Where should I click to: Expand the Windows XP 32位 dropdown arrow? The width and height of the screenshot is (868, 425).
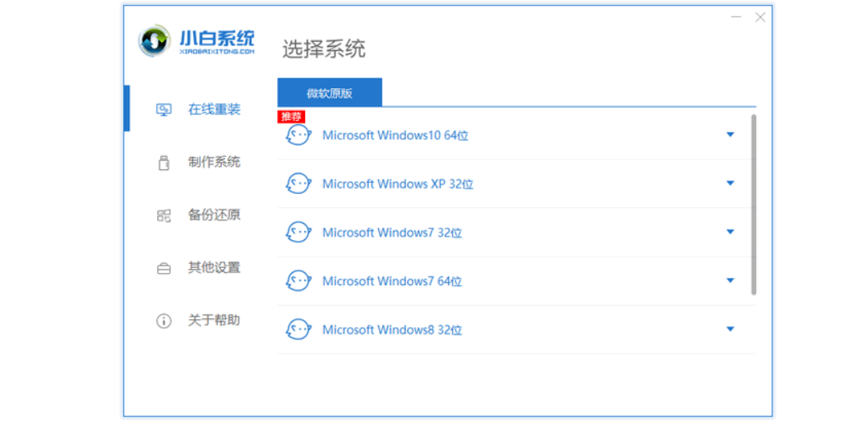pyautogui.click(x=730, y=183)
